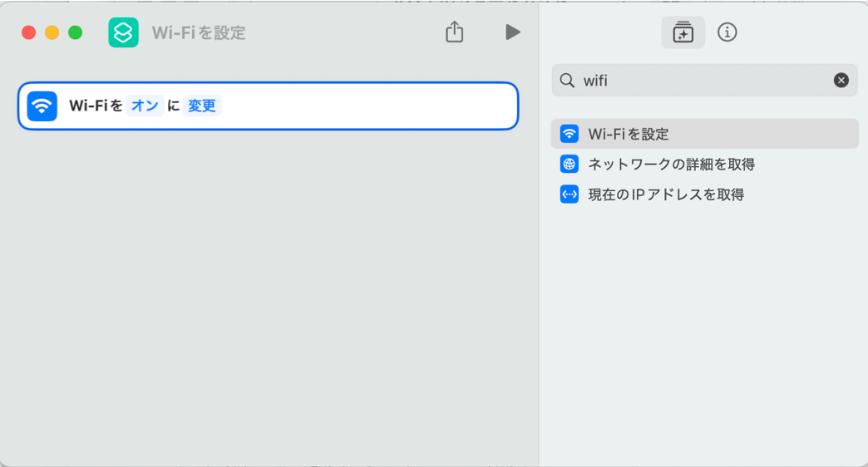Minimize the window with yellow button

(52, 32)
